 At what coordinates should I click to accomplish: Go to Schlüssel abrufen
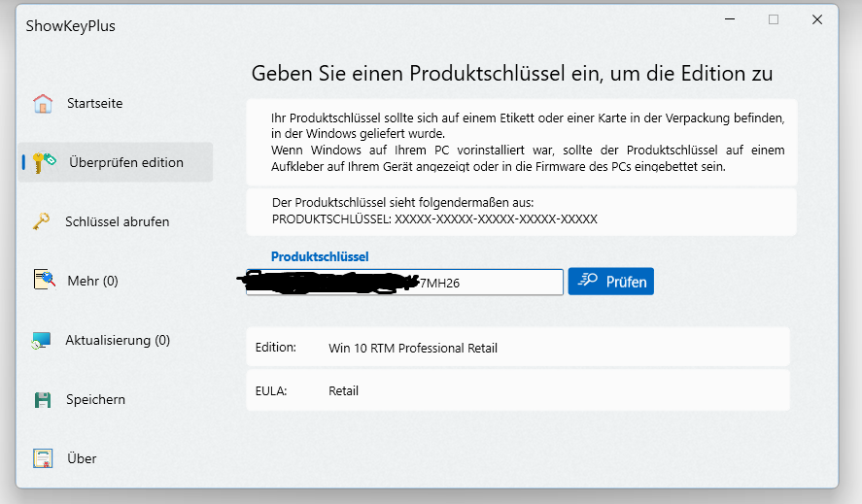pyautogui.click(x=116, y=221)
